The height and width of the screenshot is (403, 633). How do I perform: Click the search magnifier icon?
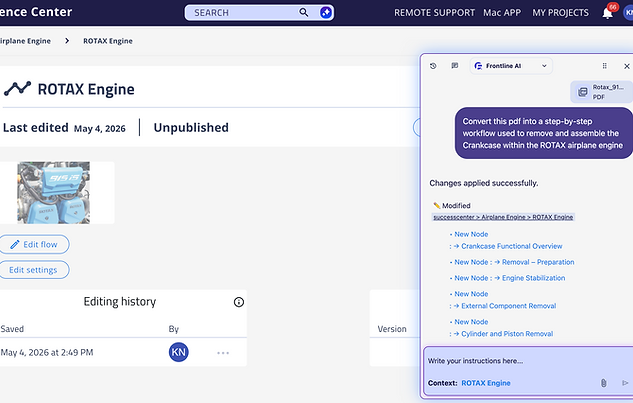(304, 13)
